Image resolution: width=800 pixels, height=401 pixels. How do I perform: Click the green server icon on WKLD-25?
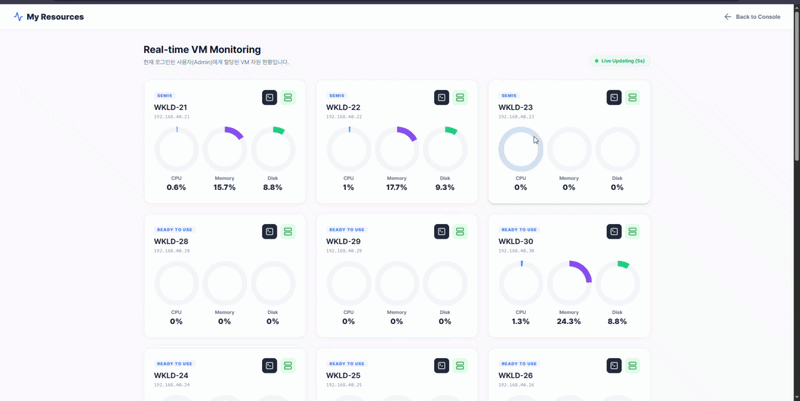tap(460, 366)
